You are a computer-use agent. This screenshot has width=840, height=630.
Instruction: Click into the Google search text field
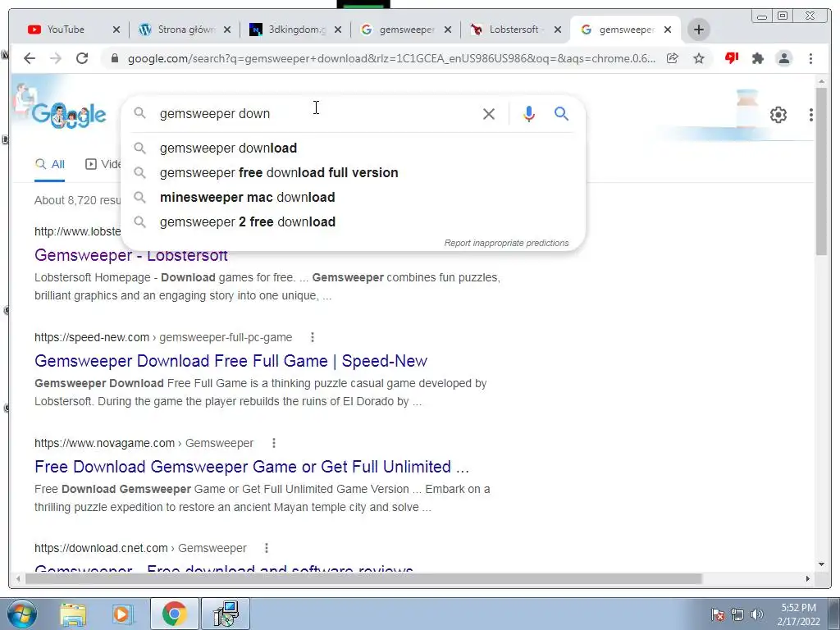click(316, 113)
